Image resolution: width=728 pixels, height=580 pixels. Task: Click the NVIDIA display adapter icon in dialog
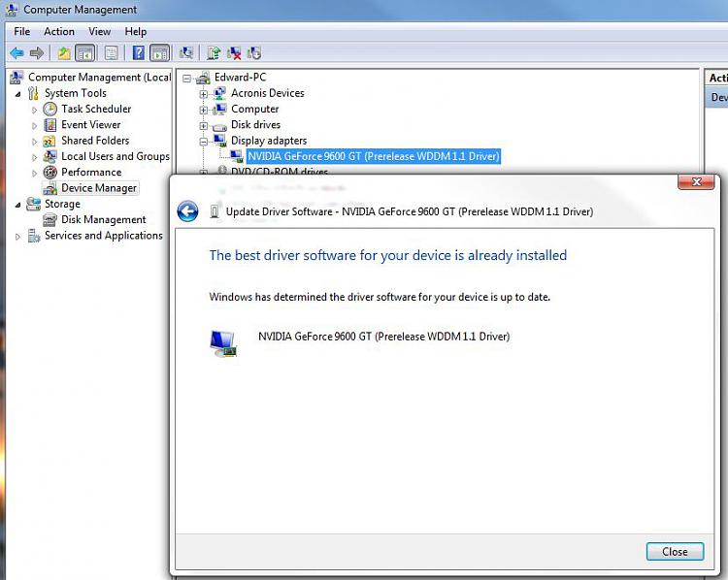(x=223, y=343)
